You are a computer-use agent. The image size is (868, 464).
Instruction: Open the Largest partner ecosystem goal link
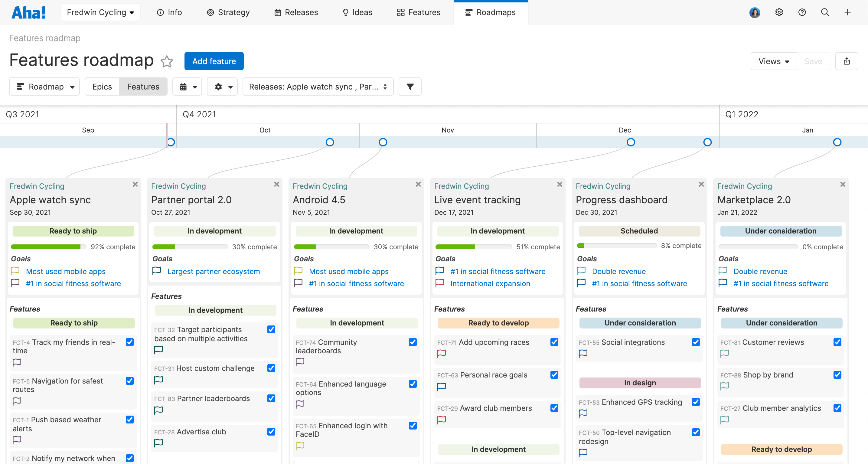[x=214, y=271]
